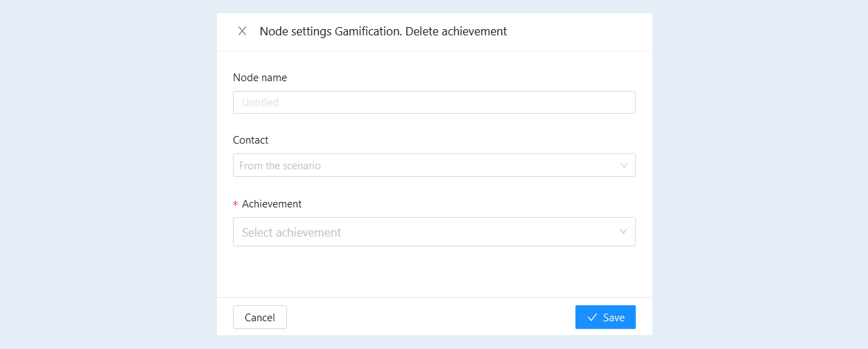
Task: Click the empty area below the Achievement field
Action: point(434,272)
